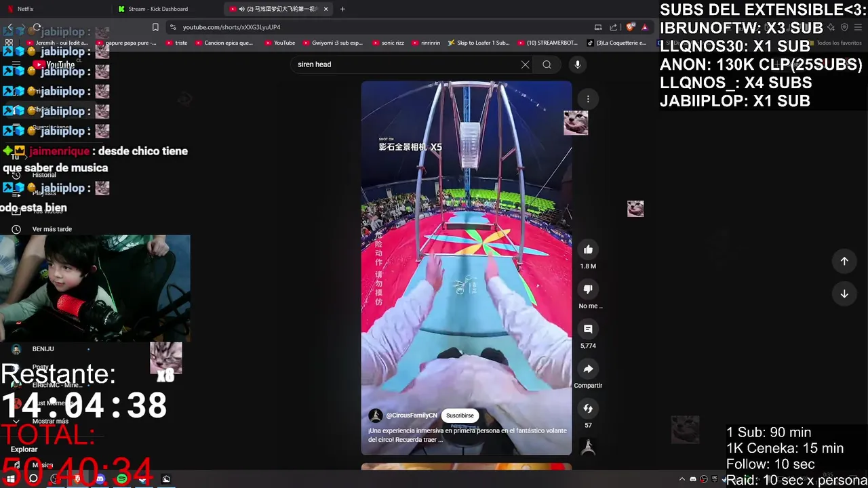Open the CircusFamilyCN channel avatar
This screenshot has height=488, width=868.
375,415
